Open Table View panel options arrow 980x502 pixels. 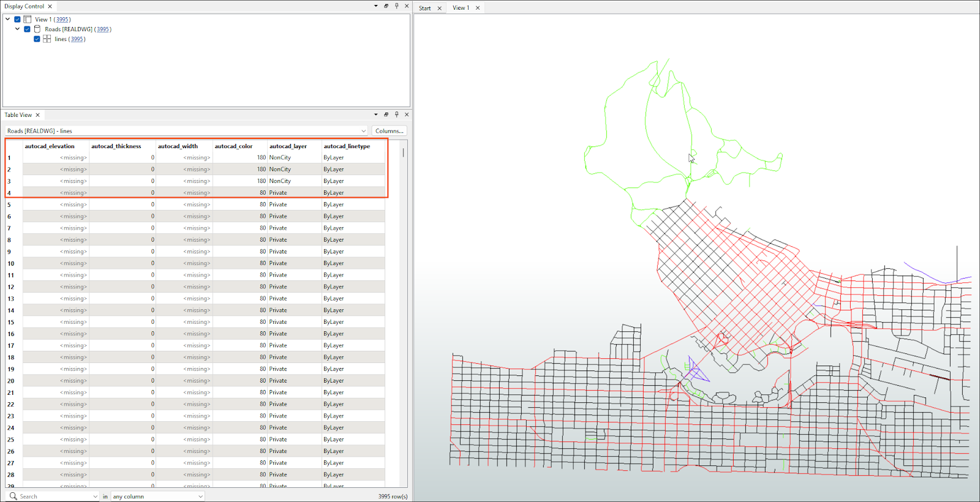(376, 114)
